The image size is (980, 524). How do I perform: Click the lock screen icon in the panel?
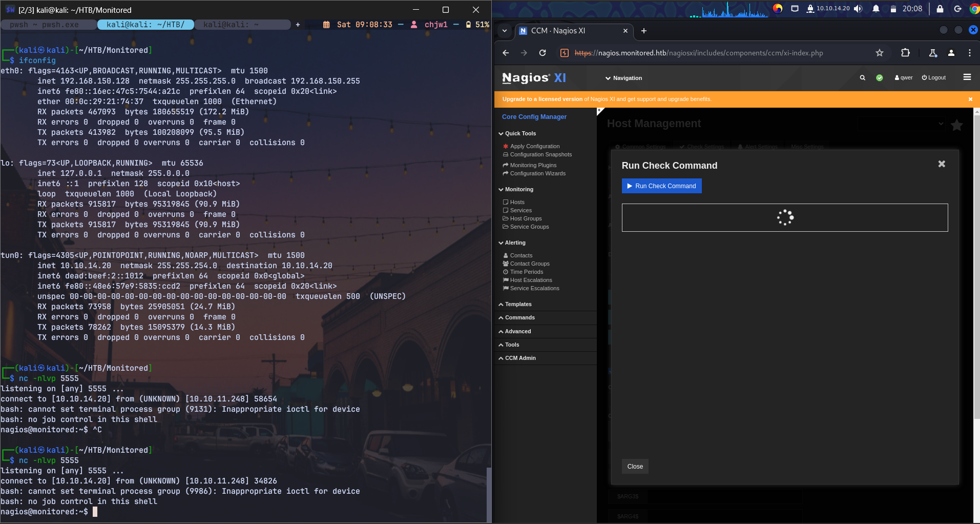(940, 9)
